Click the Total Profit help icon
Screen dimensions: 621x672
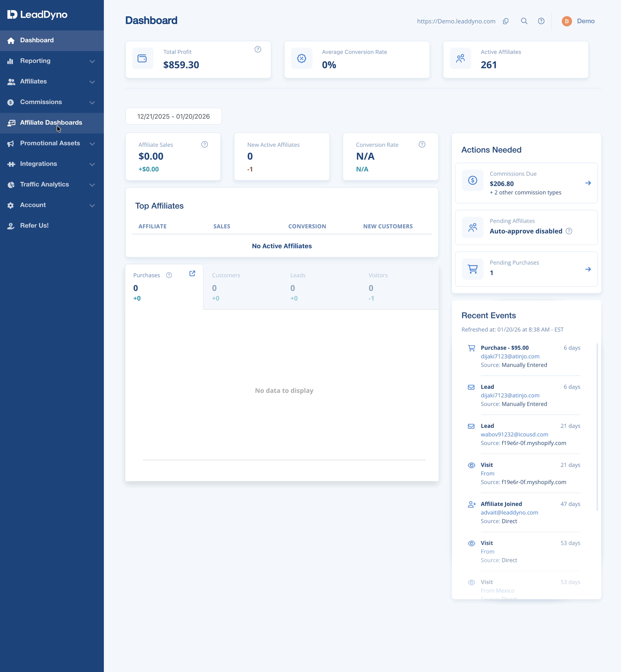pos(258,49)
